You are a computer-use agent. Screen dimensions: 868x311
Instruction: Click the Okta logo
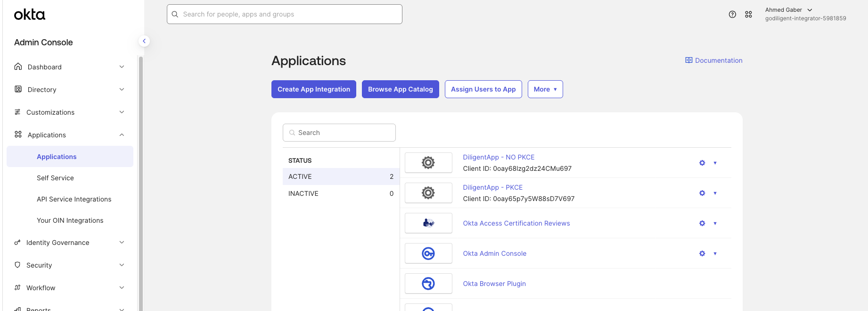(30, 15)
